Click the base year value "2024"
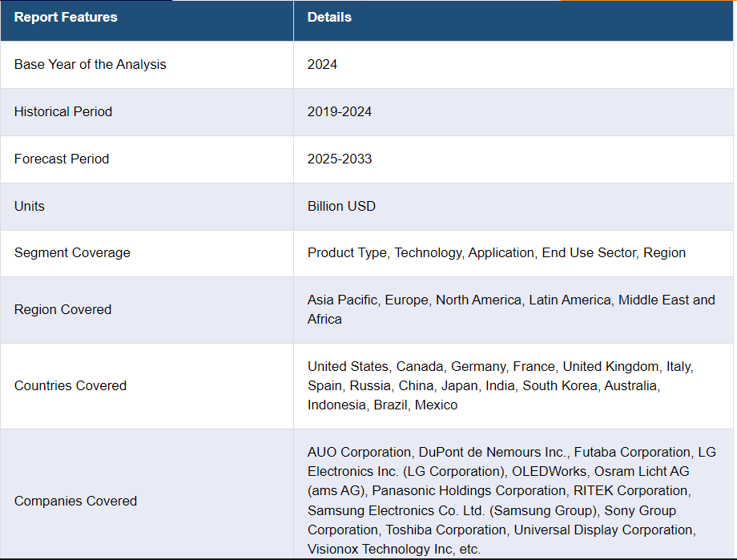This screenshot has height=560, width=737. (x=322, y=64)
